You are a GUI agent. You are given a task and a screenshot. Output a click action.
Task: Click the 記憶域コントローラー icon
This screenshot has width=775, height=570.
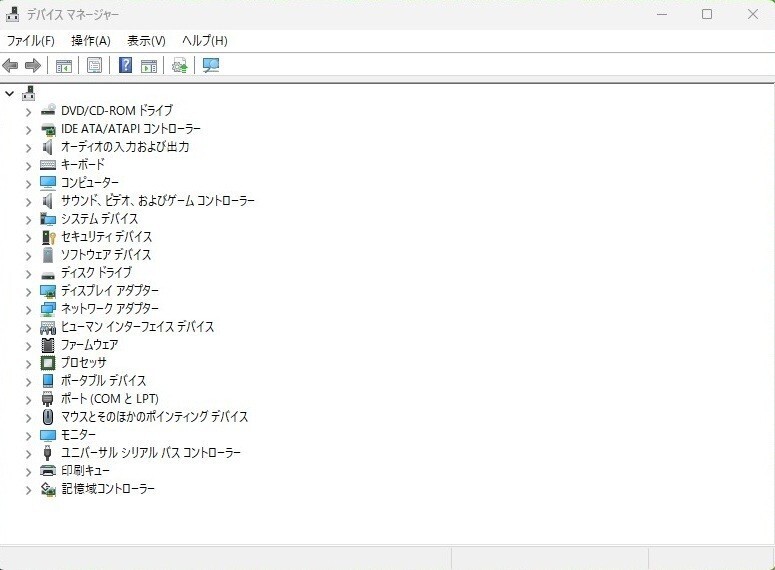[x=48, y=489]
